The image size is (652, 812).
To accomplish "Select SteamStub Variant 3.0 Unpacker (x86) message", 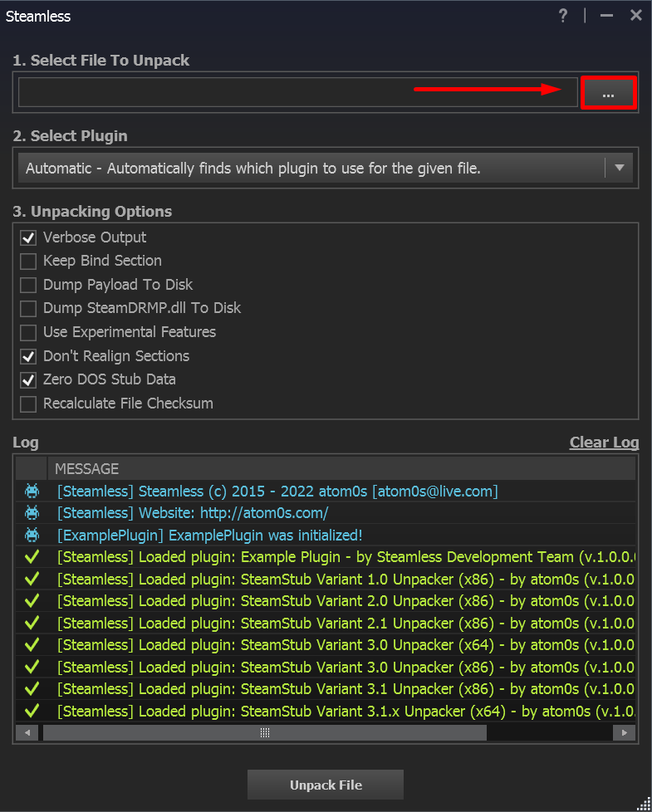I will click(346, 668).
